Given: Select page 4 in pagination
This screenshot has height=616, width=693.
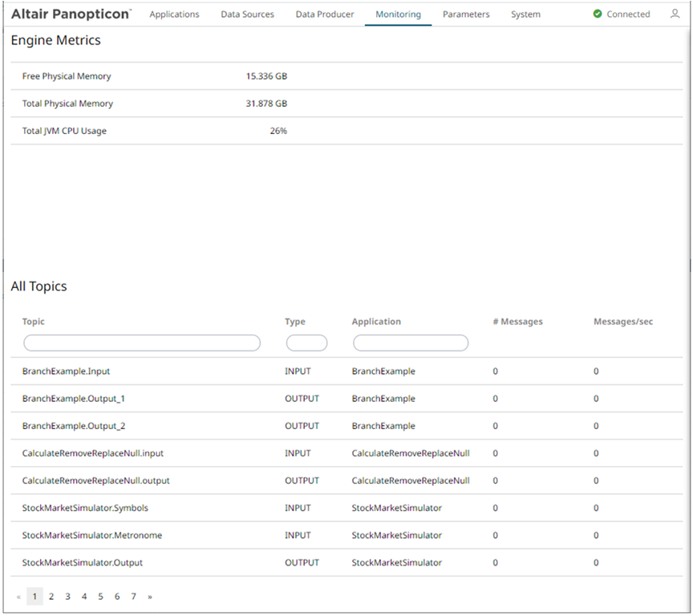Looking at the screenshot, I should 84,597.
